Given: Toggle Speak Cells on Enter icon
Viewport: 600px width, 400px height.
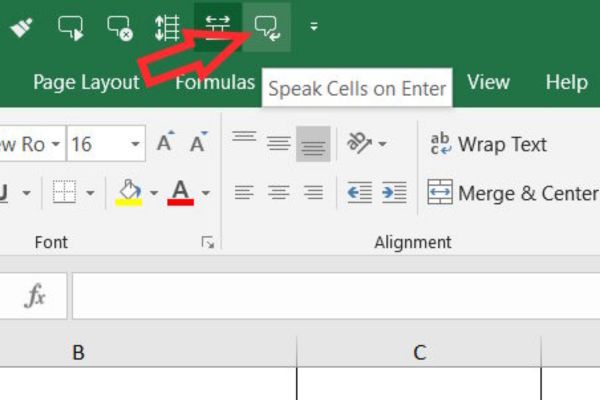Looking at the screenshot, I should (x=267, y=27).
